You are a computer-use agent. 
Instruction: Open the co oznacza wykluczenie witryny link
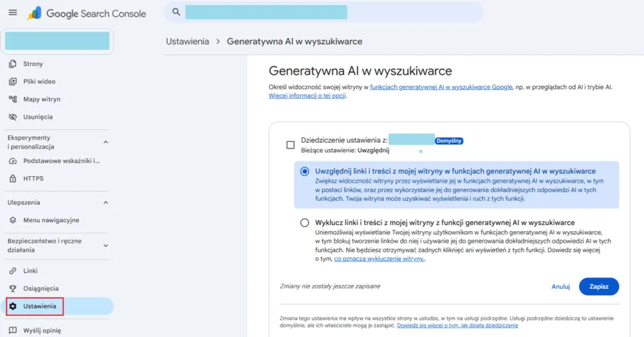pos(379,259)
